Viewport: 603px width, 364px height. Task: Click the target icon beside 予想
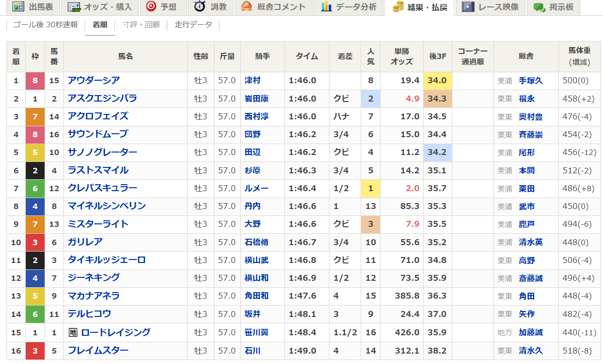pyautogui.click(x=151, y=6)
